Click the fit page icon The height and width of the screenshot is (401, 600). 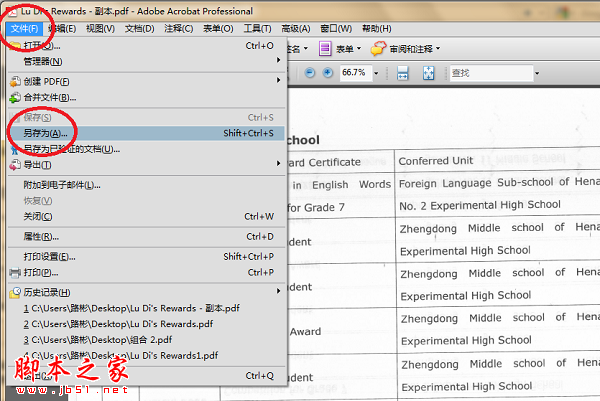(x=429, y=73)
